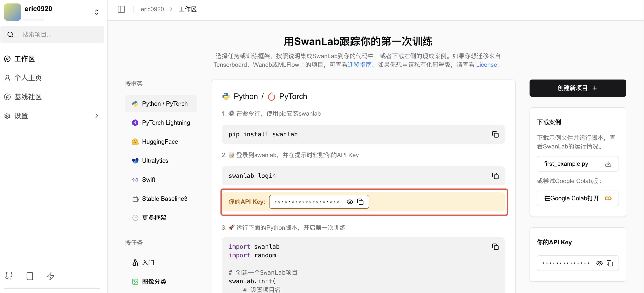Open the License link
This screenshot has width=644, height=293.
[487, 65]
